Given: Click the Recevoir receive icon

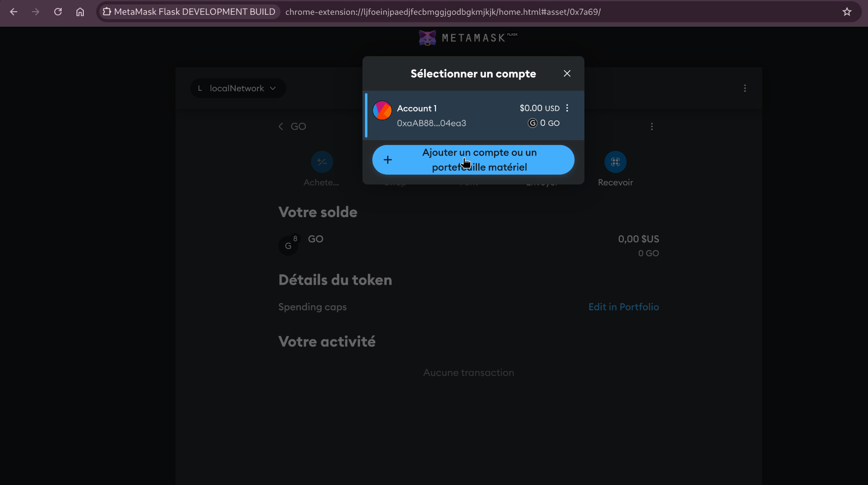Looking at the screenshot, I should tap(615, 162).
